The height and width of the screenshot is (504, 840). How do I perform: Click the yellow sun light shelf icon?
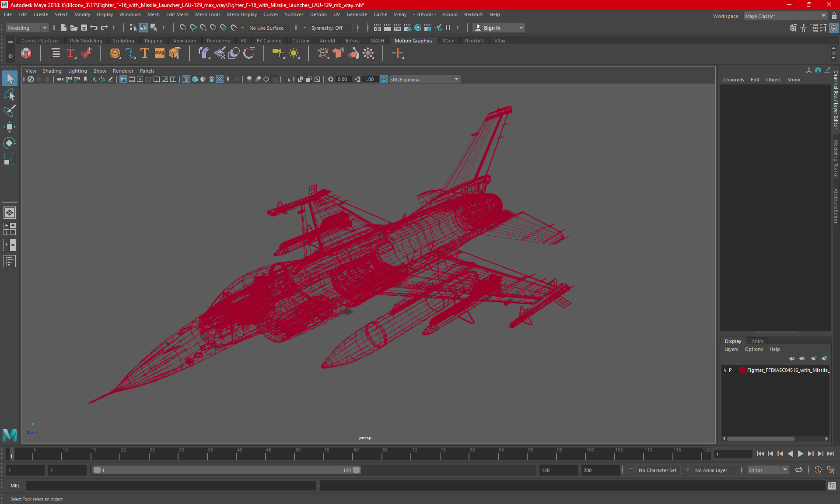[x=294, y=53]
